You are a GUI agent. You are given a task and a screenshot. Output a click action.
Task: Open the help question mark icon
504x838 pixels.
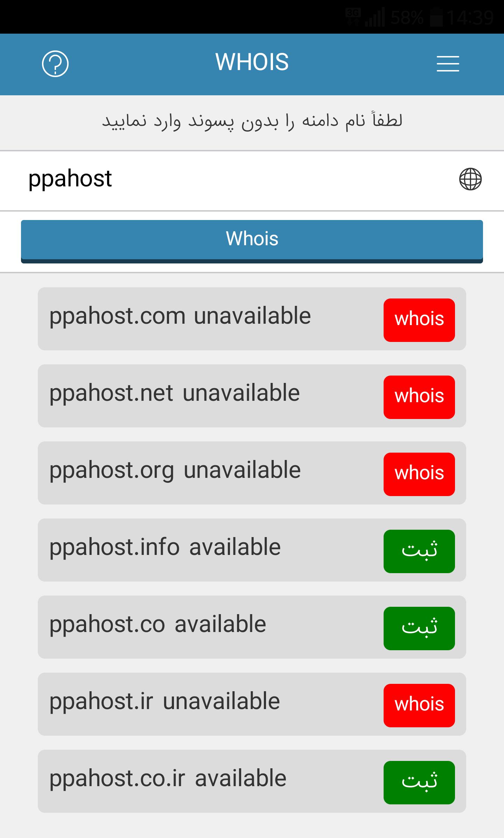pos(55,64)
